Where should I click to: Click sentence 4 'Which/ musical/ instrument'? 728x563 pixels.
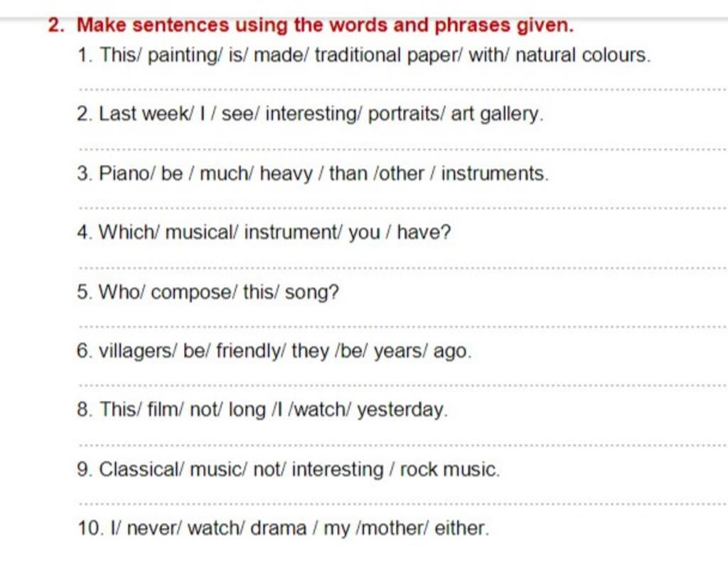264,232
